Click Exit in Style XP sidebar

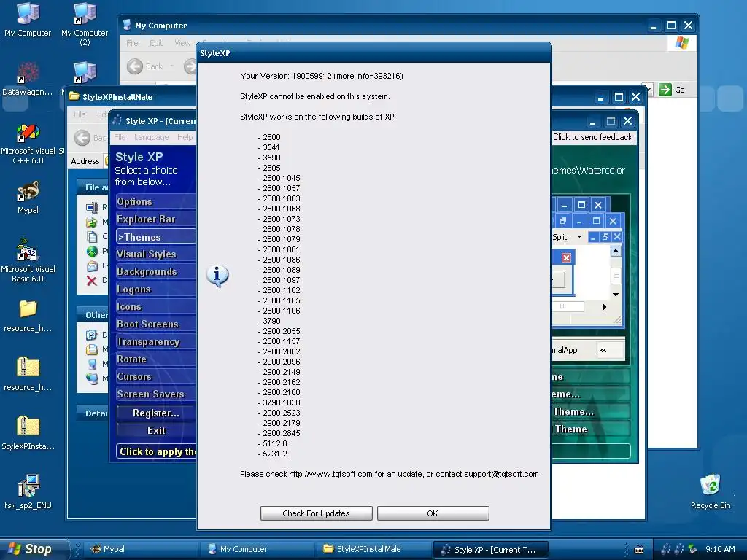[156, 430]
